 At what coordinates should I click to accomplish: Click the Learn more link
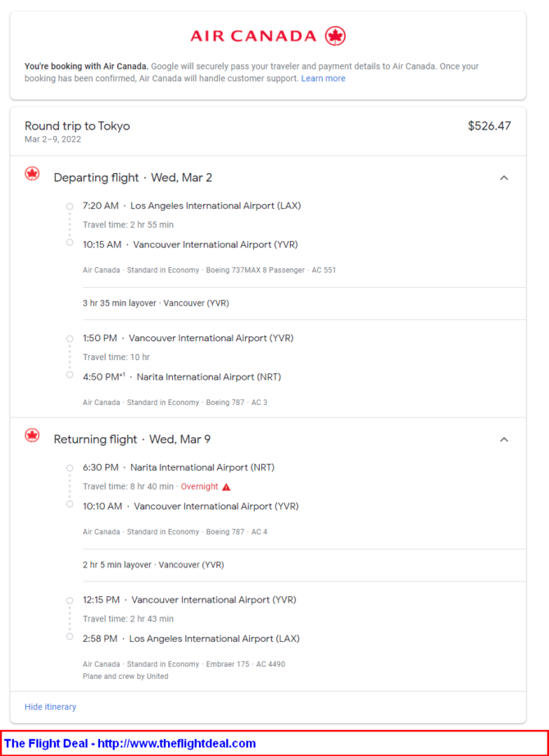click(x=323, y=79)
